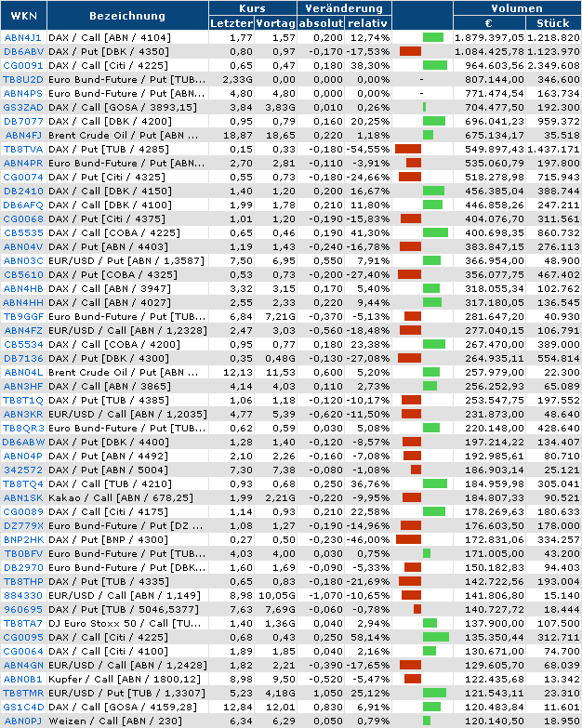
Task: Click the Bezeichnung column header
Action: (127, 16)
